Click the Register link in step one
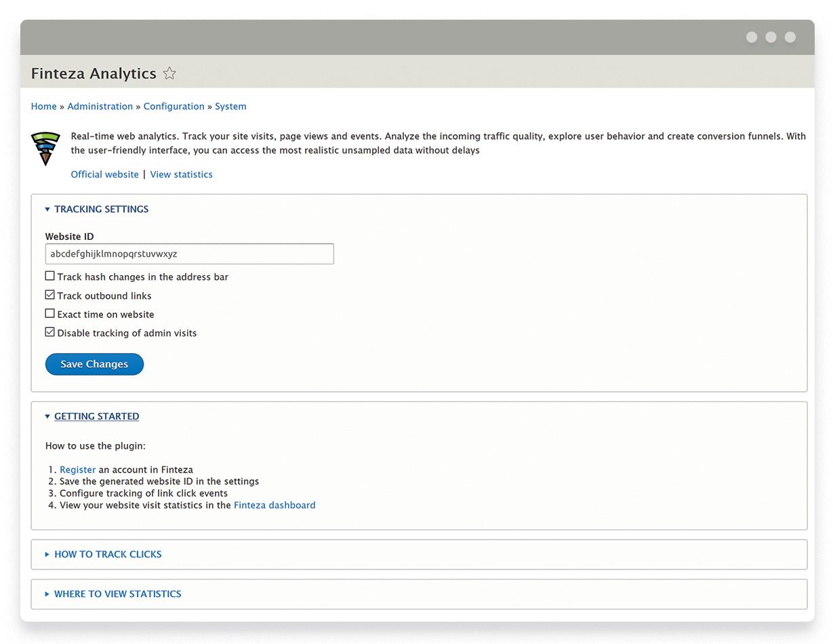The image size is (833, 644). 77,469
